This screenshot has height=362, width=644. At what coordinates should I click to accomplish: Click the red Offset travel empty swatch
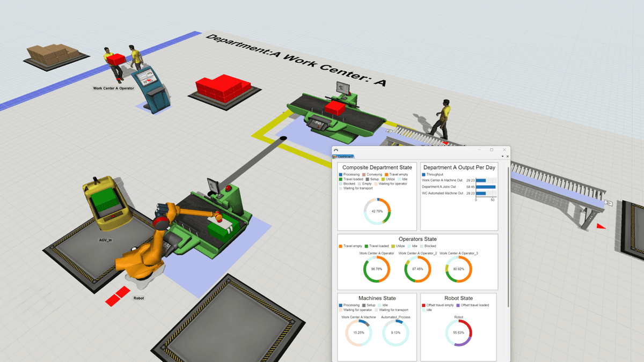423,305
